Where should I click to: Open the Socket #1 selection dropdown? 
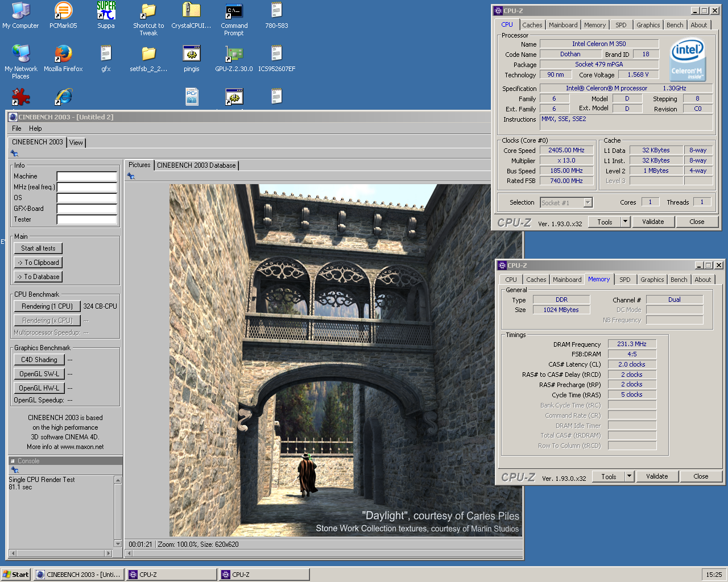[x=566, y=202]
